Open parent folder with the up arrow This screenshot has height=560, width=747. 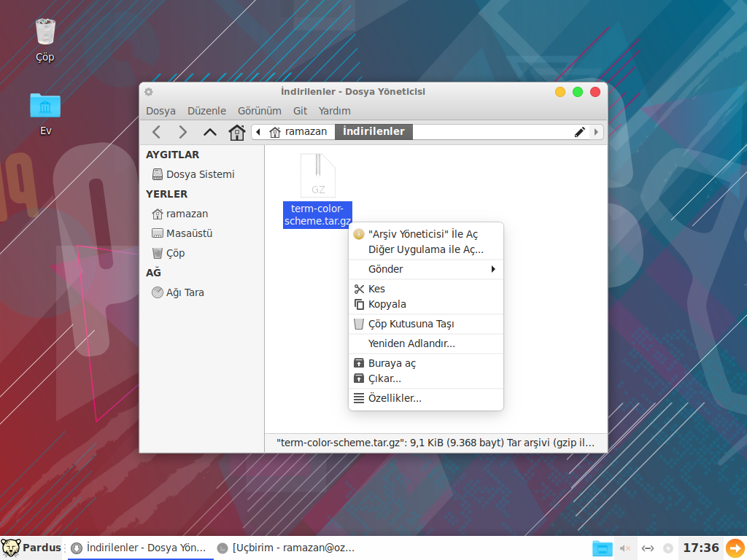[209, 132]
